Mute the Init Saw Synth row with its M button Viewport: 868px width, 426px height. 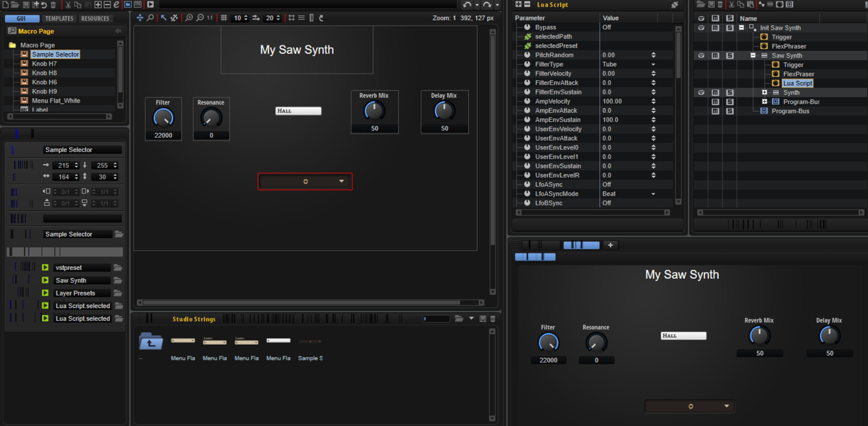click(715, 28)
